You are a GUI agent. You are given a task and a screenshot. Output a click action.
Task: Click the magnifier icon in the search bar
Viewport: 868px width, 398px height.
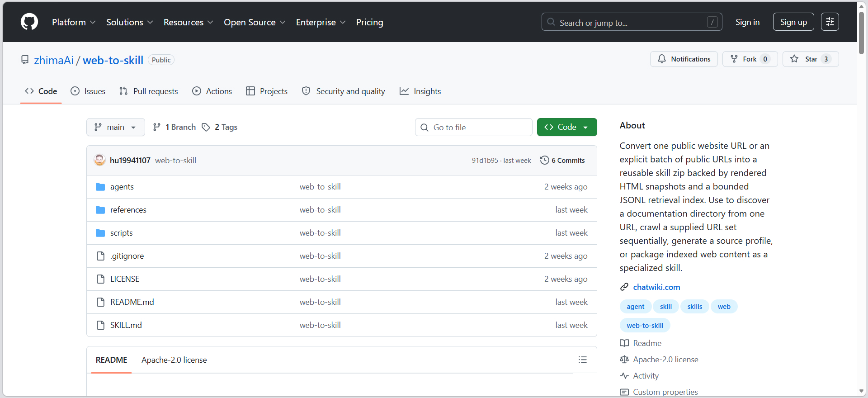[551, 22]
